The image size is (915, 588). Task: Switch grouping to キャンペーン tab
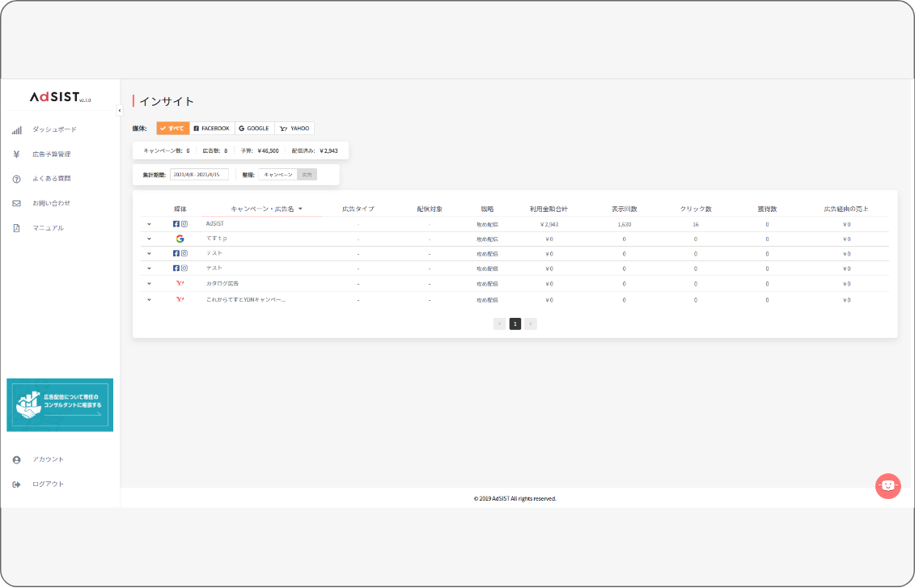coord(277,174)
